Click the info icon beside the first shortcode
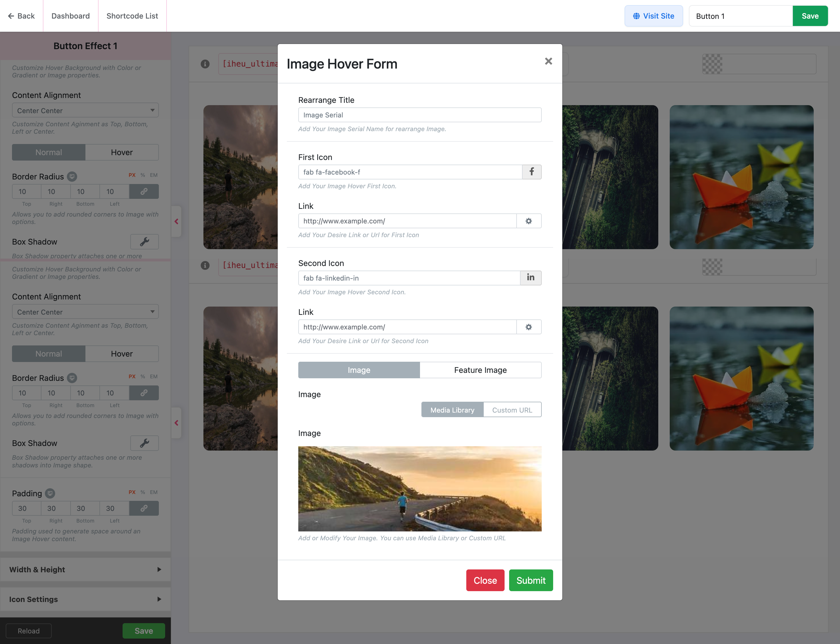The height and width of the screenshot is (644, 840). [205, 64]
